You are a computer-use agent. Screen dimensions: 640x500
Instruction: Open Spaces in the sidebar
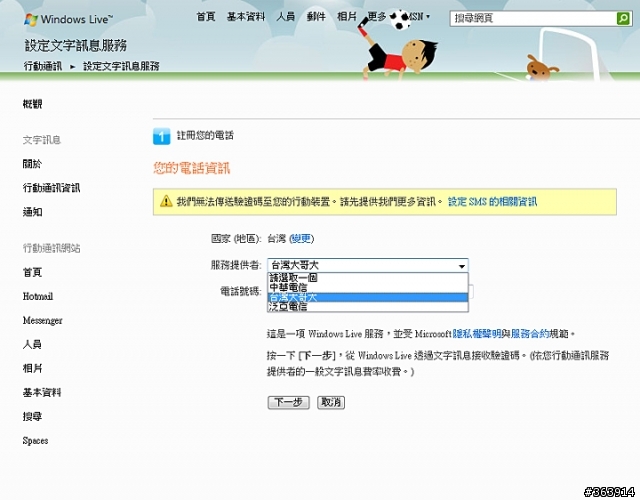(x=36, y=441)
